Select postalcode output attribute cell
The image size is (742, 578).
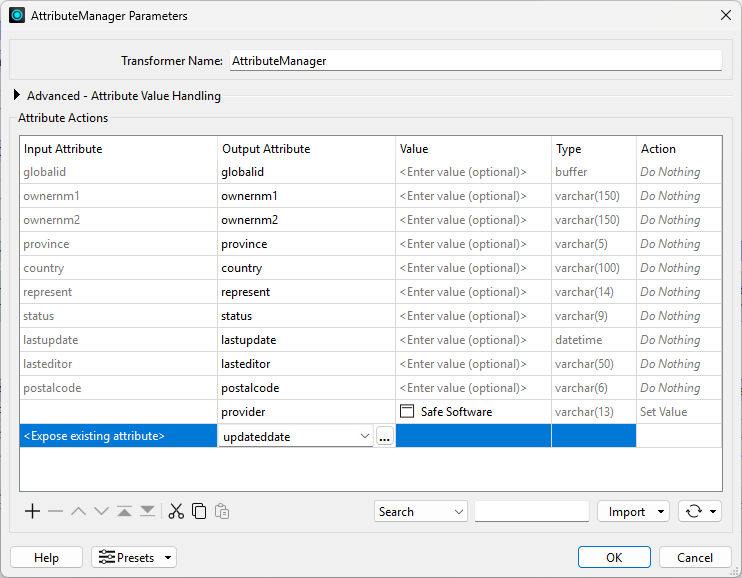coord(306,388)
